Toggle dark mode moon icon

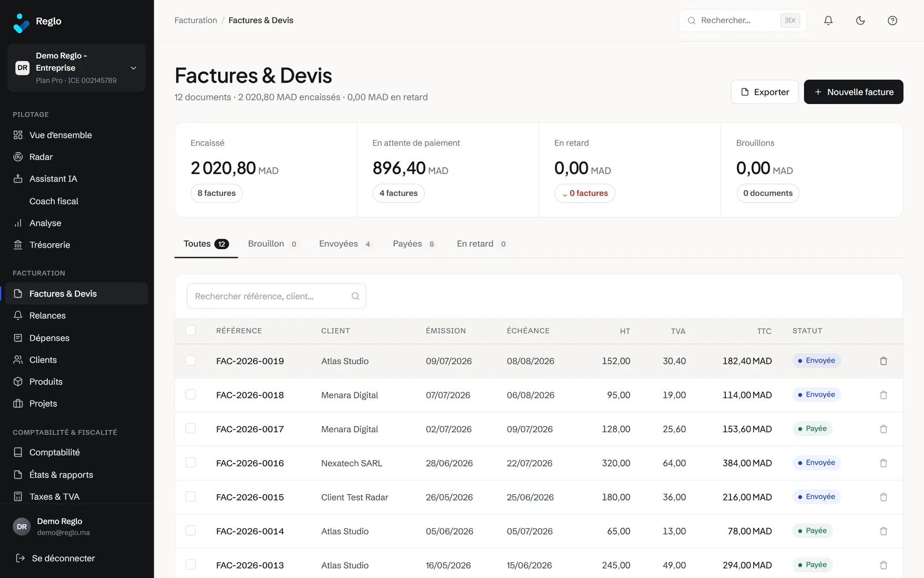point(860,20)
